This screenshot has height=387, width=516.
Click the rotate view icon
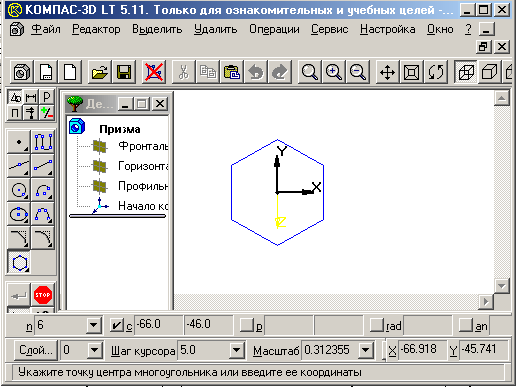coord(436,72)
